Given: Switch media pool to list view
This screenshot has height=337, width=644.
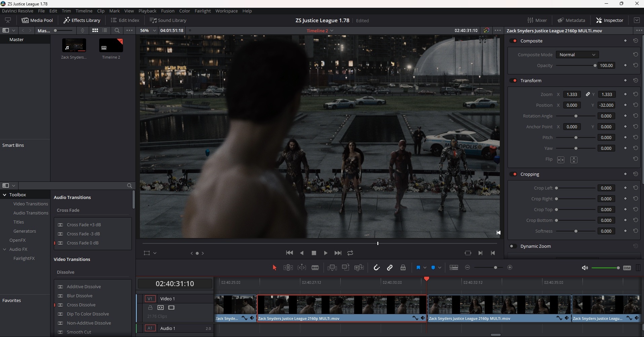Looking at the screenshot, I should click(105, 30).
